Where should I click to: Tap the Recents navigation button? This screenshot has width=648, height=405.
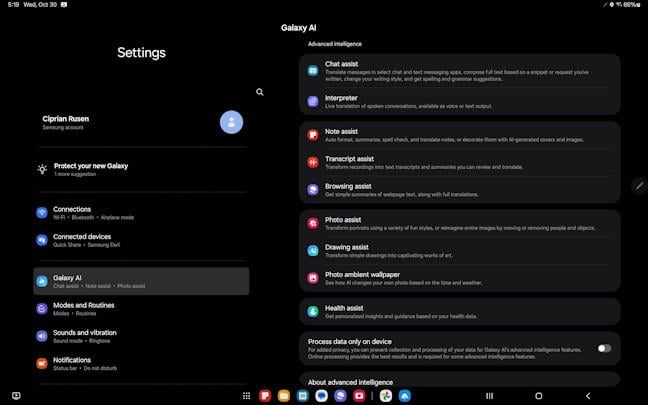coord(490,396)
